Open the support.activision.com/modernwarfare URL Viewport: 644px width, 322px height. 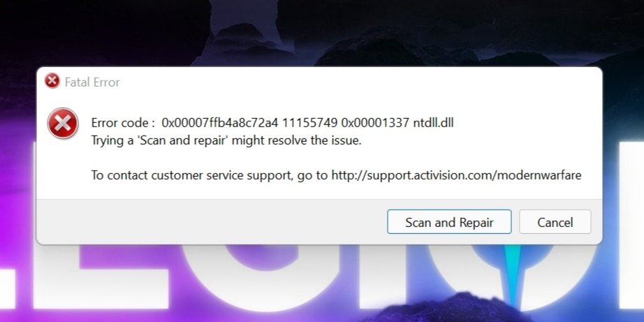456,176
